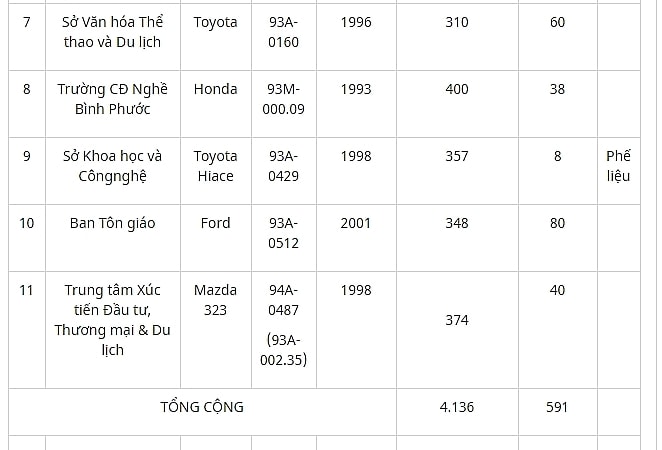This screenshot has width=662, height=450.
Task: Select the "Trường CĐ Nghề Bình Phước" cell
Action: 113,104
